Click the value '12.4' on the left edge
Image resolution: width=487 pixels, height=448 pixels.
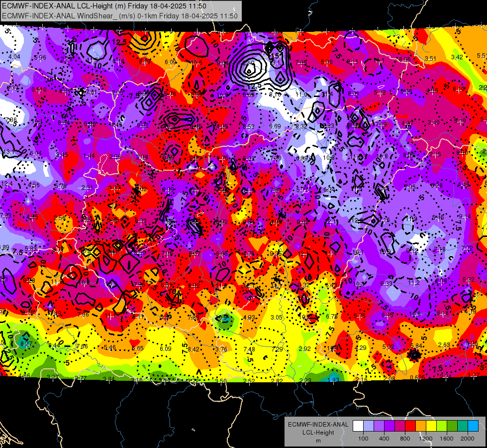click(7, 184)
